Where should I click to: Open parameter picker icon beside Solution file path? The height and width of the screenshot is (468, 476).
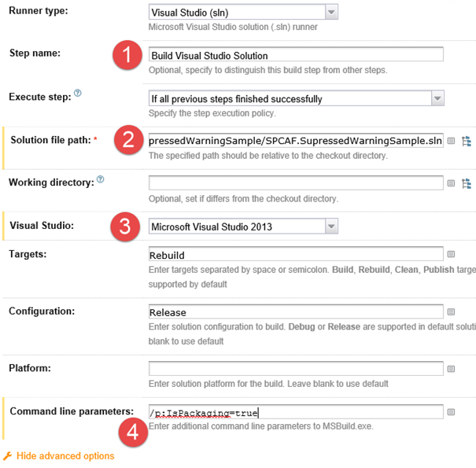[x=452, y=142]
